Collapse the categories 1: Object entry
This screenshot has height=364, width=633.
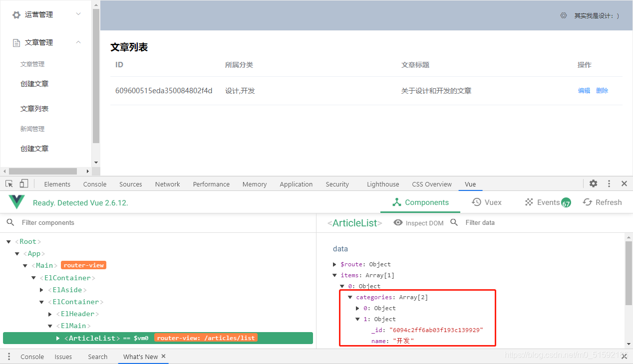(358, 319)
